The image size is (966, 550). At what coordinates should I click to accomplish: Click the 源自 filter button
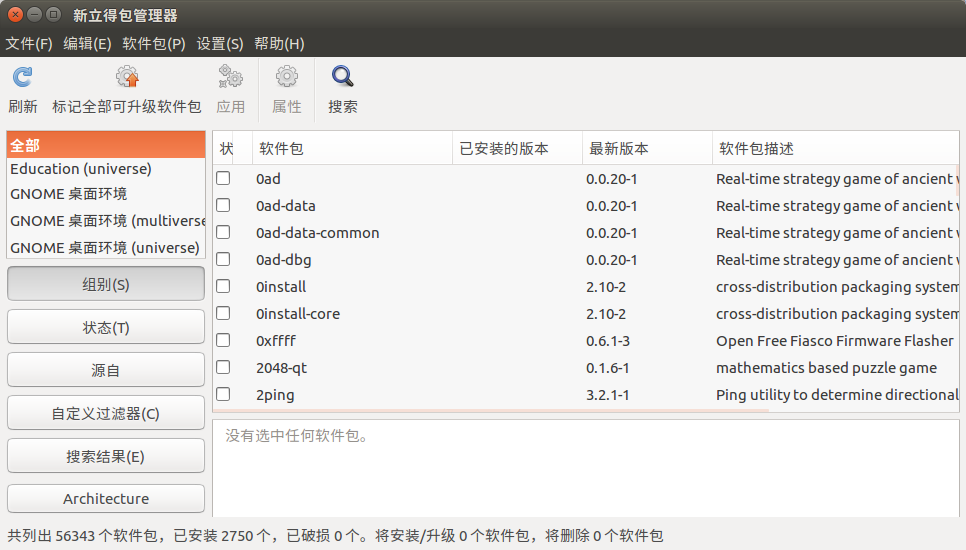[x=106, y=370]
